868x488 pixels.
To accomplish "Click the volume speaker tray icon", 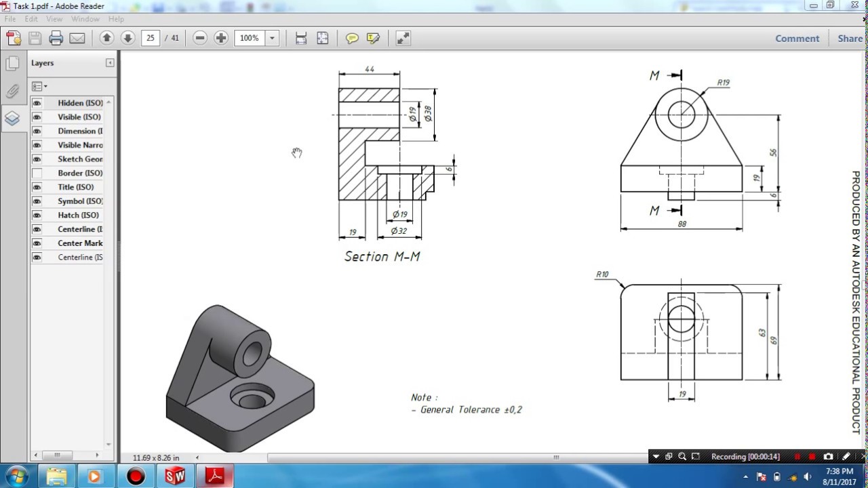I will pos(807,477).
